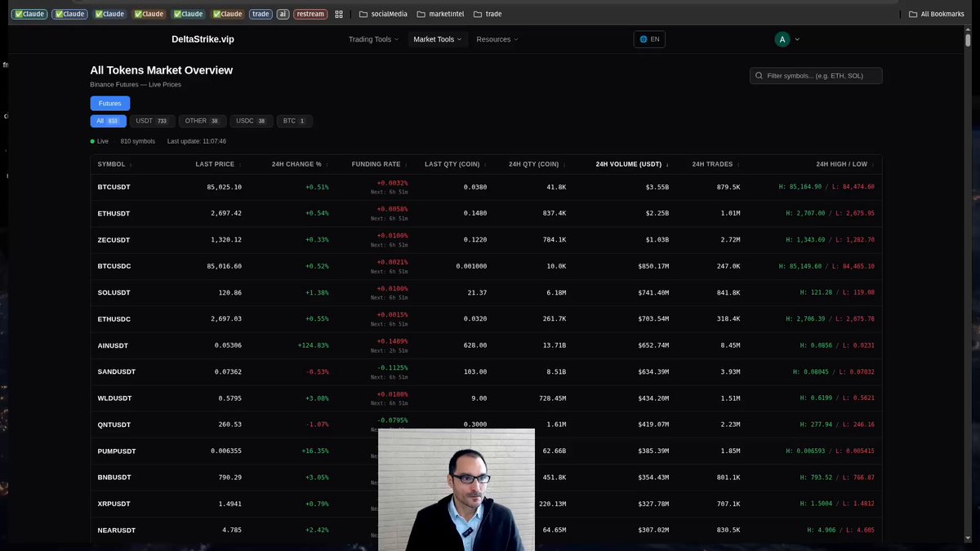This screenshot has height=551, width=980.
Task: Sort table by 24H Volume (USDT) column
Action: coord(632,164)
